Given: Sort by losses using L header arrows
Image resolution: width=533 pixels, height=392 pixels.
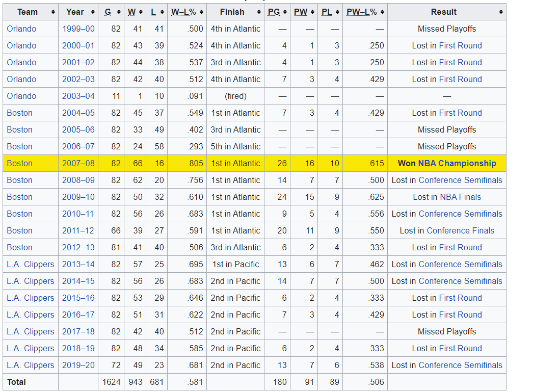Looking at the screenshot, I should pos(162,12).
